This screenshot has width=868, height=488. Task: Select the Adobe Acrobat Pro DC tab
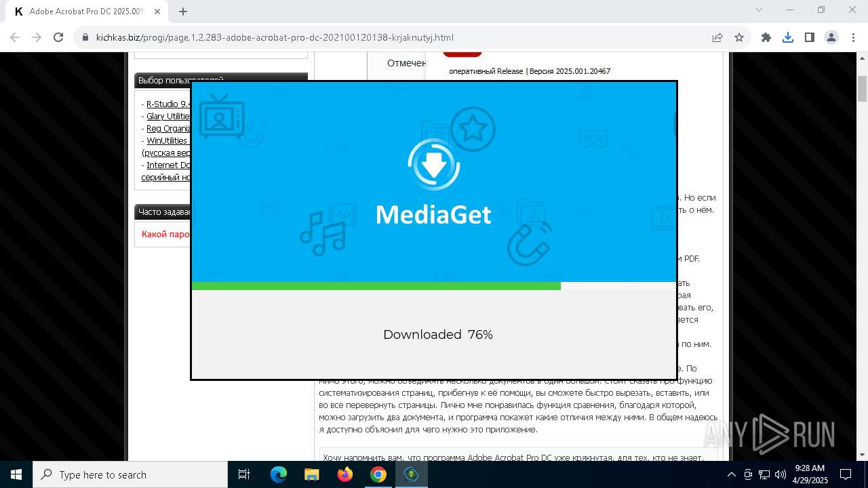[87, 12]
